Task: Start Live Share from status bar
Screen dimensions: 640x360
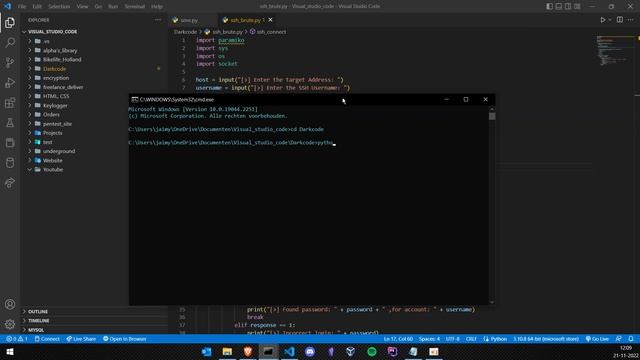Action: point(81,339)
